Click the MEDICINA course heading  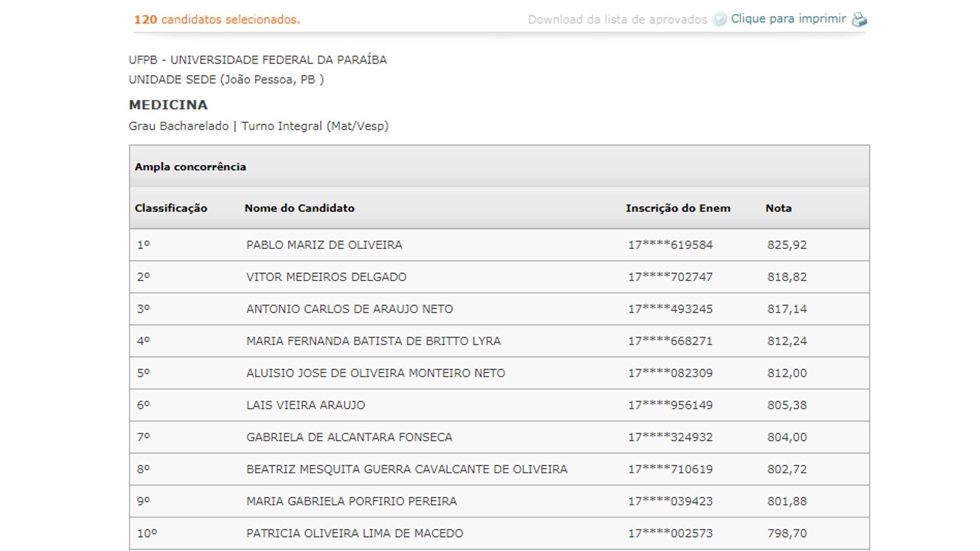(x=168, y=105)
